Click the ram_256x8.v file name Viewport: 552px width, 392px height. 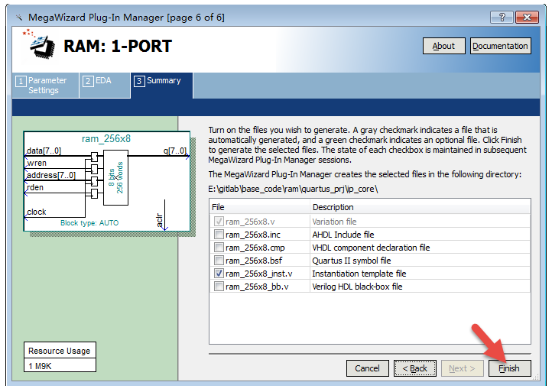pos(250,222)
